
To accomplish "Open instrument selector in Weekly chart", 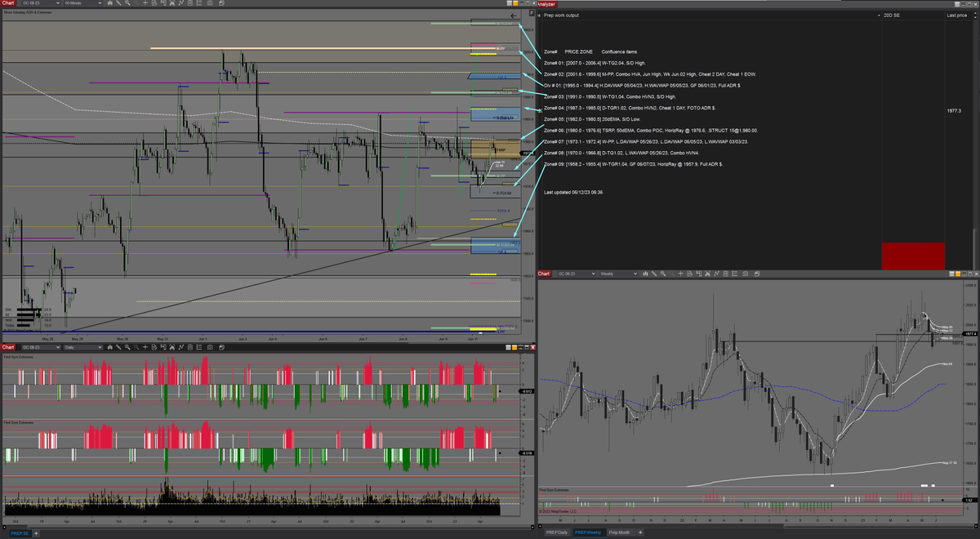I will click(x=576, y=273).
